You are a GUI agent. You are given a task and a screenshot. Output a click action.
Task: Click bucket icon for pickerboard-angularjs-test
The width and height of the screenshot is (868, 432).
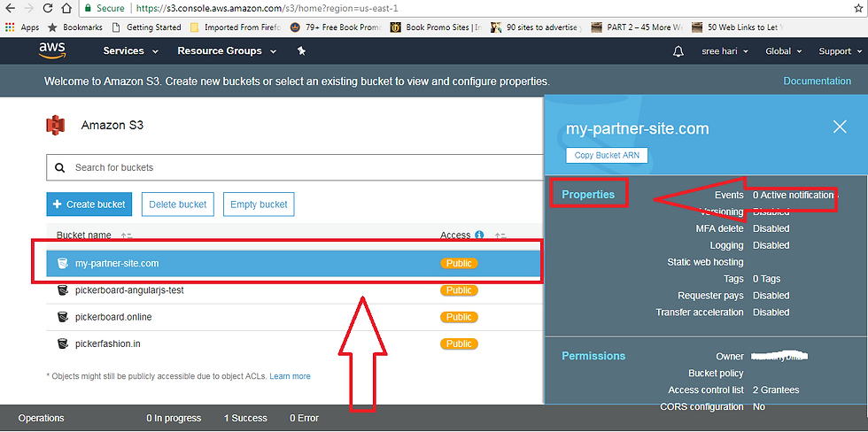tap(63, 289)
